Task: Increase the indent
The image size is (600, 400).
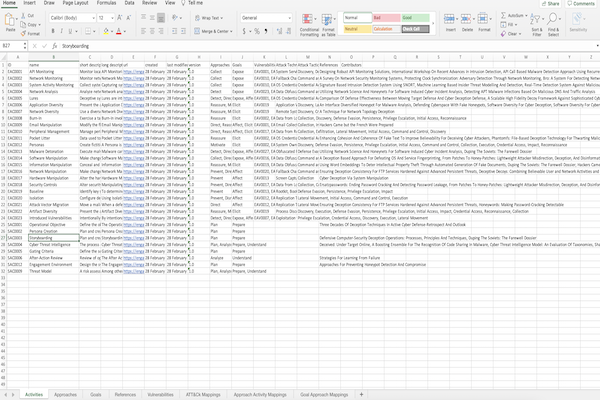Action: coord(183,31)
